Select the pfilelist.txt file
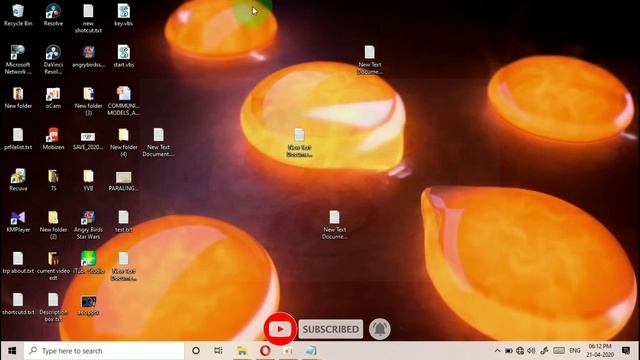The height and width of the screenshot is (360, 640). pyautogui.click(x=18, y=139)
